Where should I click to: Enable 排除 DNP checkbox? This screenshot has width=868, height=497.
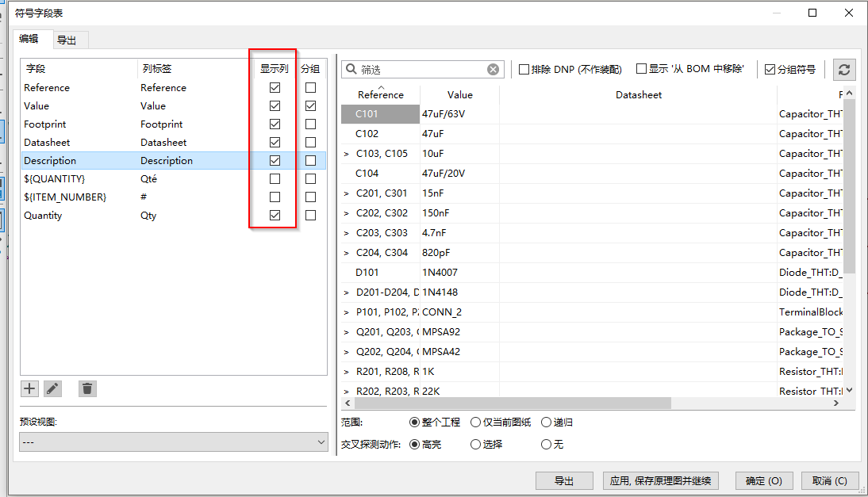pos(524,70)
